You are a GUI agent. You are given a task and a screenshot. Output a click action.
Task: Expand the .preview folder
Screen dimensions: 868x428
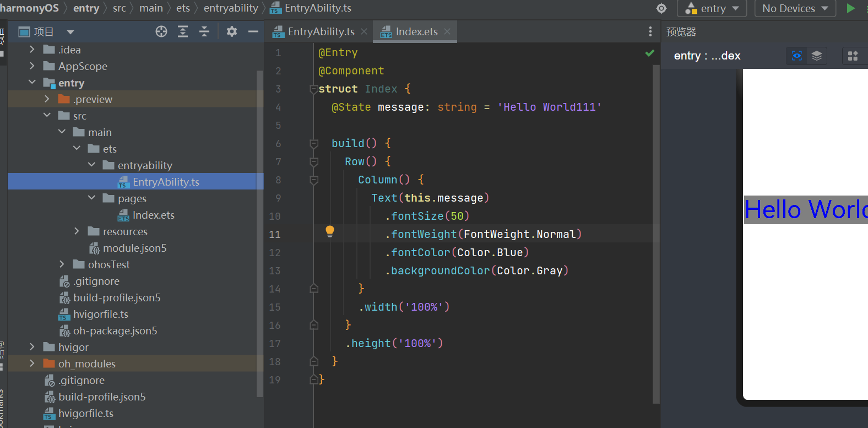[x=47, y=99]
